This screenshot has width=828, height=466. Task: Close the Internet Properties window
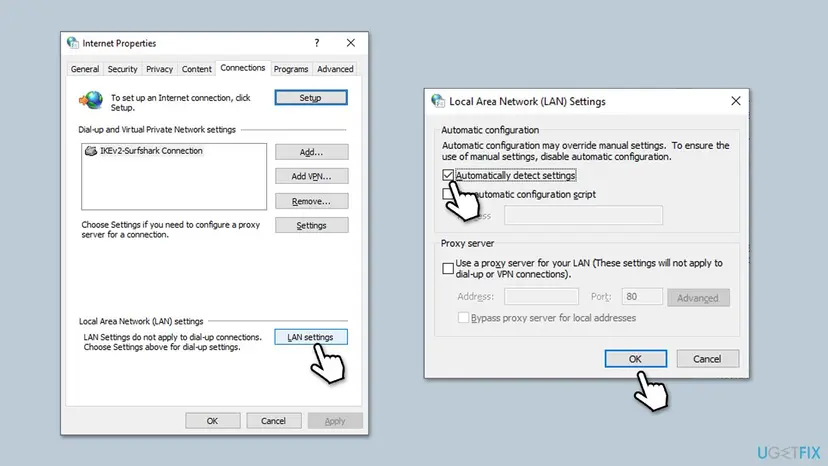[351, 43]
